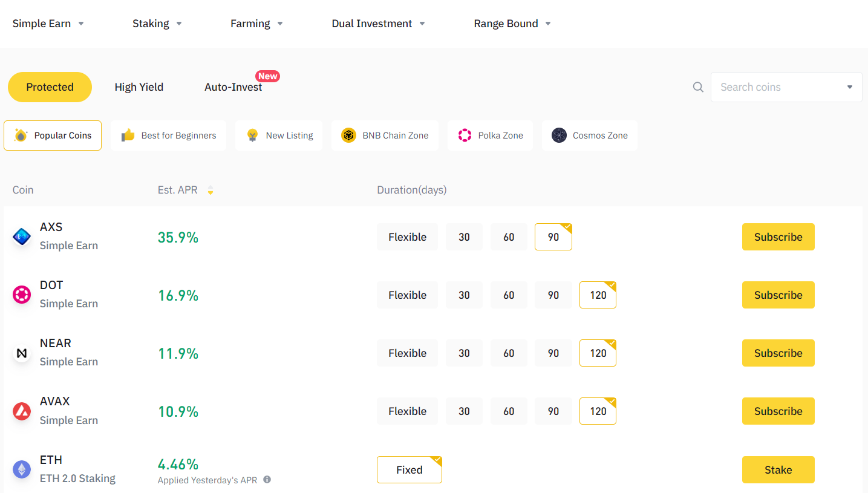Click the AVAX coin icon
This screenshot has height=493, width=868.
pyautogui.click(x=22, y=411)
